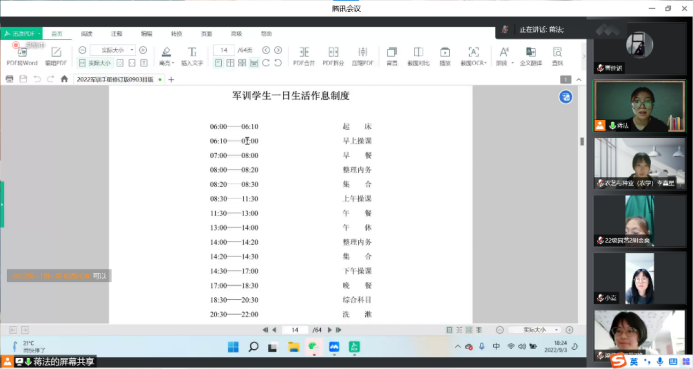The height and width of the screenshot is (369, 693).
Task: Open the taskbar search icon
Action: 253,347
